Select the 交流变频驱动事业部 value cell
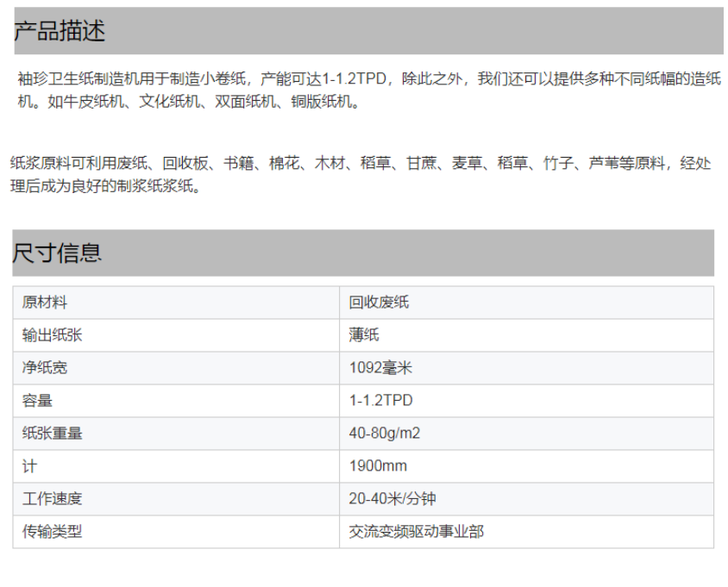The image size is (728, 587). click(x=416, y=532)
